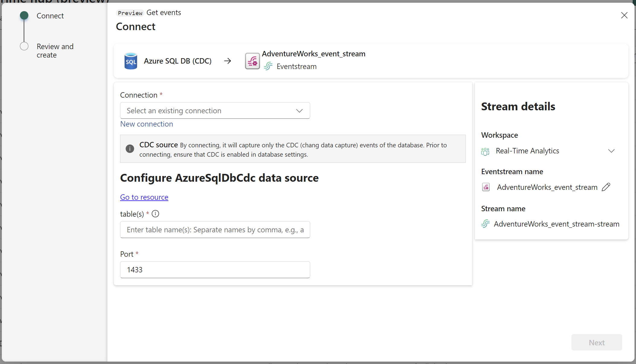Click the pink Eventstream icon beside AdventureWorks_event_stream
The height and width of the screenshot is (364, 636).
click(252, 61)
